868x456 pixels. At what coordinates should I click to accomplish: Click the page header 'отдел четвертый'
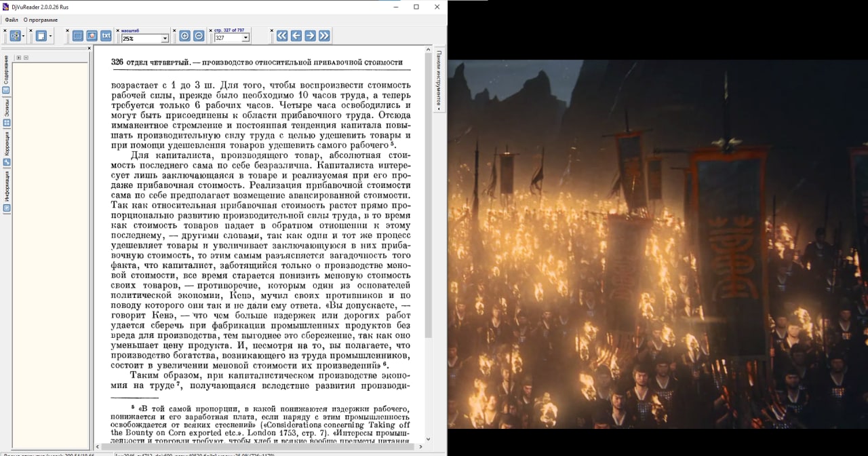coord(160,62)
